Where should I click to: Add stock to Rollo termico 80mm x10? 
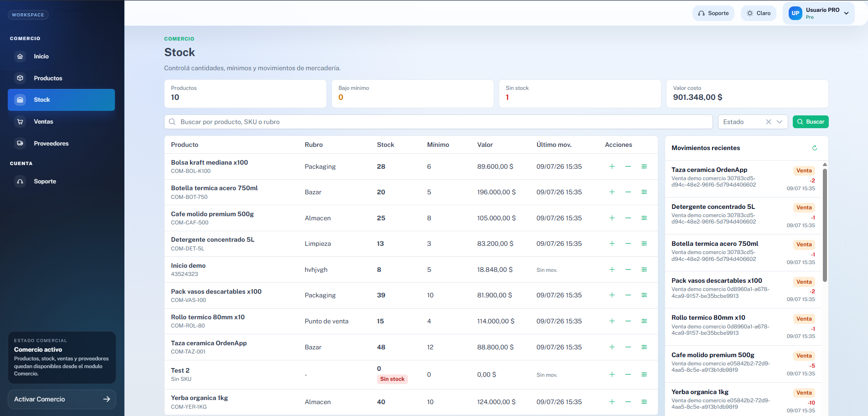(612, 321)
